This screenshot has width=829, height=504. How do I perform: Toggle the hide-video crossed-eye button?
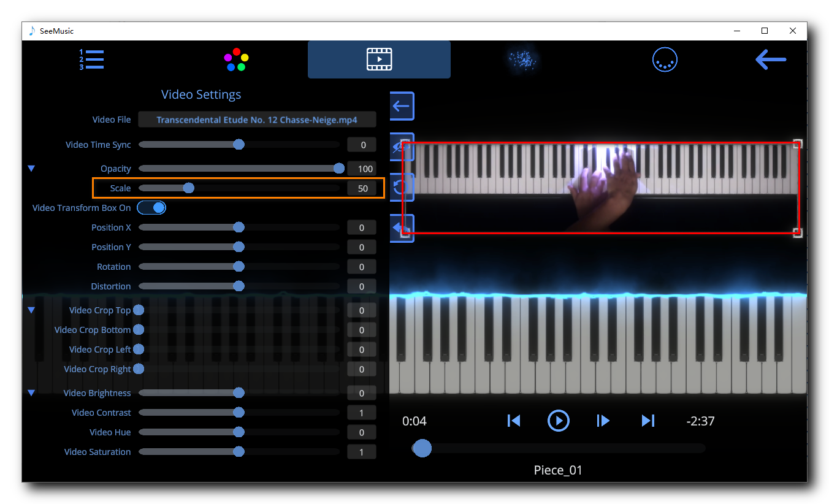click(x=402, y=147)
